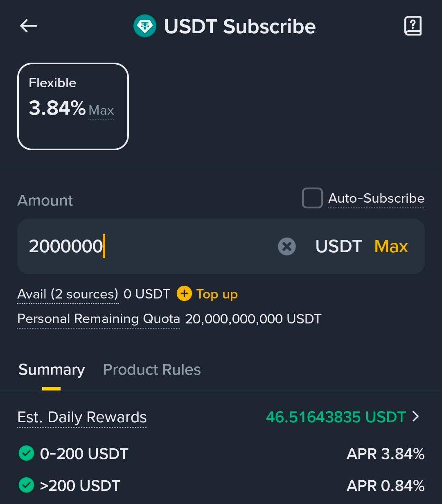The image size is (442, 504).
Task: Enable the Auto-Subscribe checkbox
Action: tap(312, 198)
